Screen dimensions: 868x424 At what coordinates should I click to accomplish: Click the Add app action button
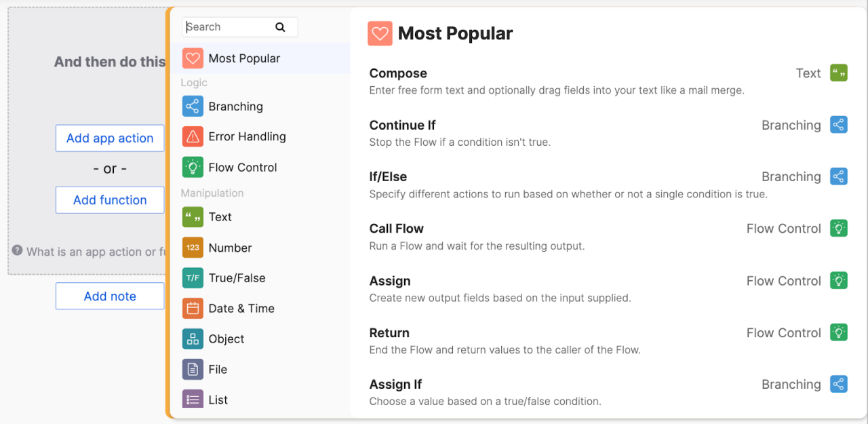(110, 138)
